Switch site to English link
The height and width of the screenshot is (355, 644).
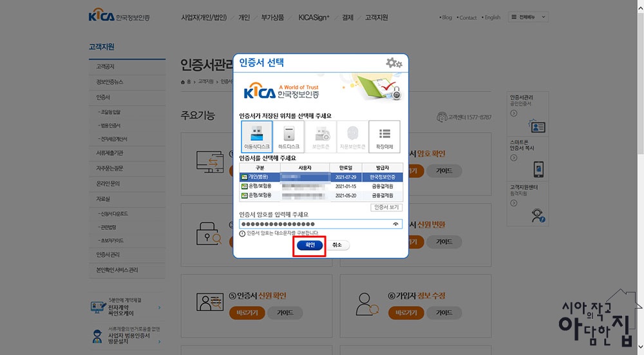pos(491,17)
